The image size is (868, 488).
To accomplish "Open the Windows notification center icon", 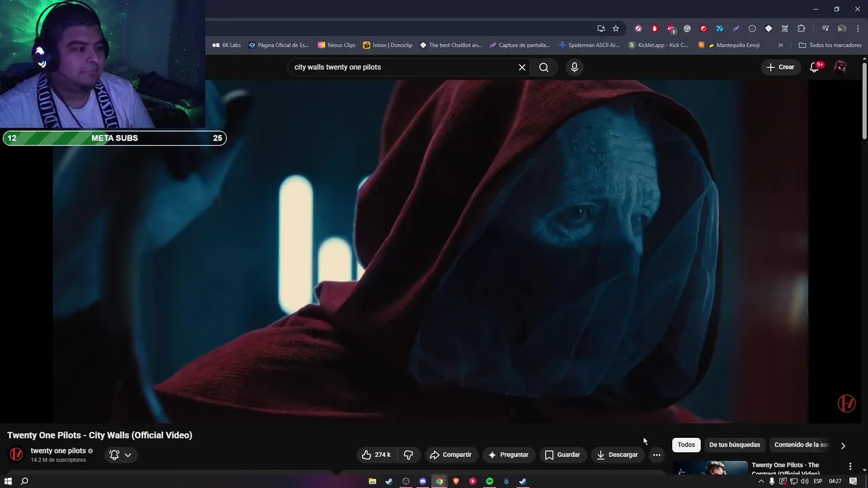I will click(x=853, y=481).
